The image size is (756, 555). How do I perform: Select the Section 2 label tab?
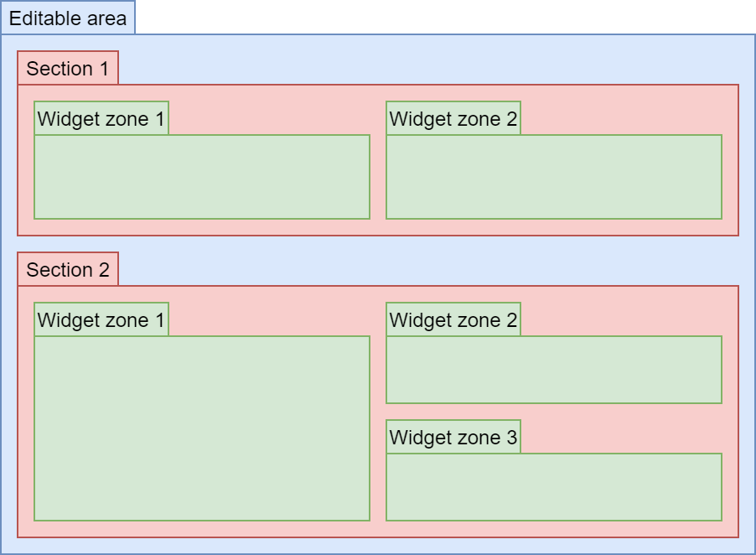68,270
